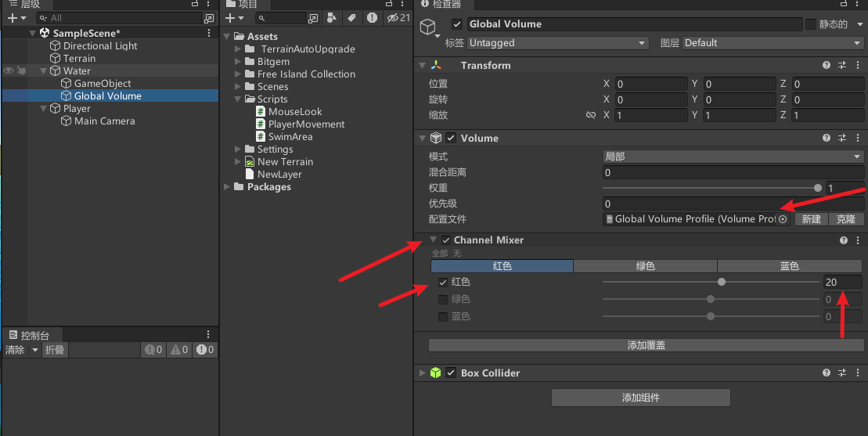Click the 权重 weight slider handle
This screenshot has height=436, width=868.
[x=818, y=188]
